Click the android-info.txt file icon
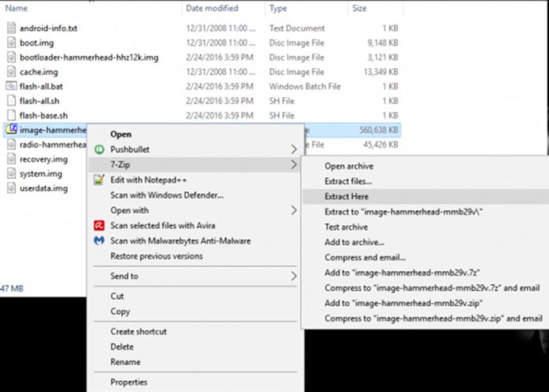Viewport: 549px width, 392px height. click(x=11, y=28)
